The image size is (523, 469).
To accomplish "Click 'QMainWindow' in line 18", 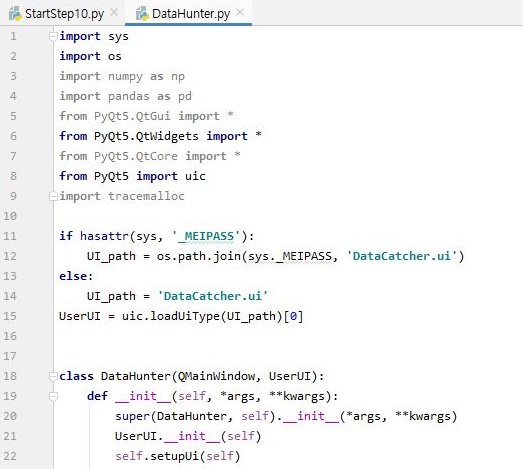I will [216, 376].
